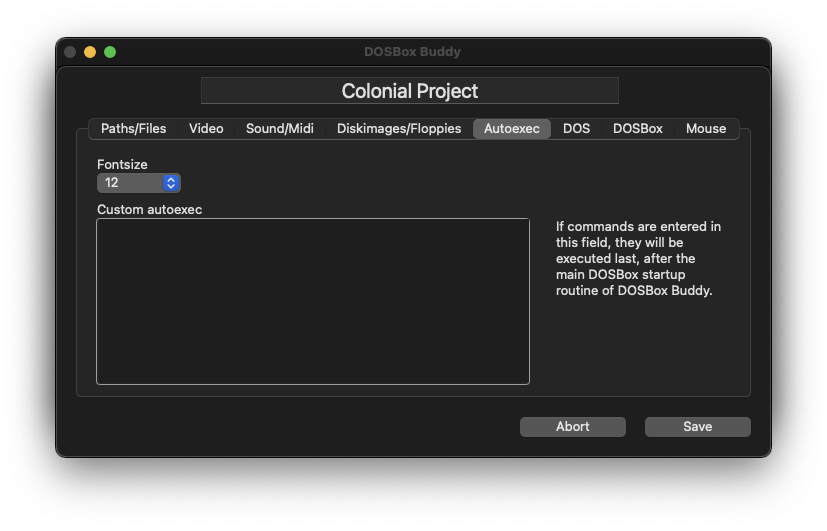Click the Custom autoexec label

[x=150, y=209]
